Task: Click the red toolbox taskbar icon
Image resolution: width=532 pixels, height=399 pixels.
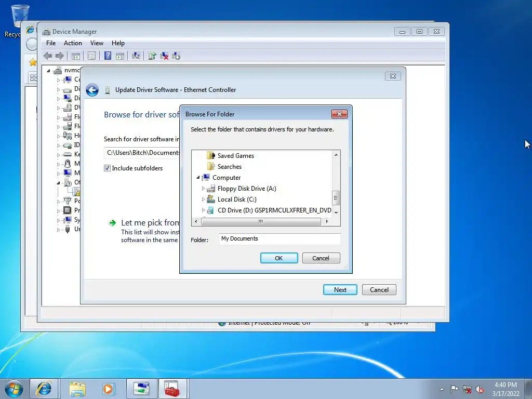Action: pos(172,389)
